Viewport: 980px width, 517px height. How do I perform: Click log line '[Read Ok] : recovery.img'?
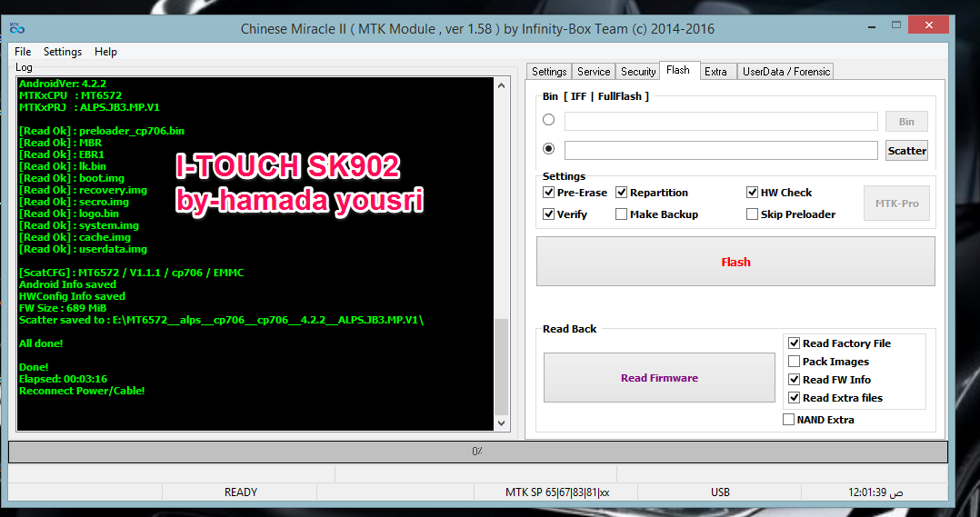point(83,190)
